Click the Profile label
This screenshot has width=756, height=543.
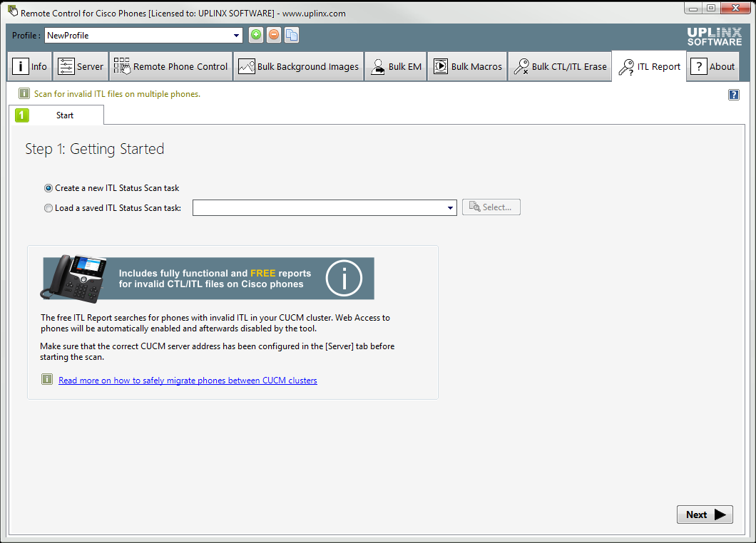tap(26, 35)
